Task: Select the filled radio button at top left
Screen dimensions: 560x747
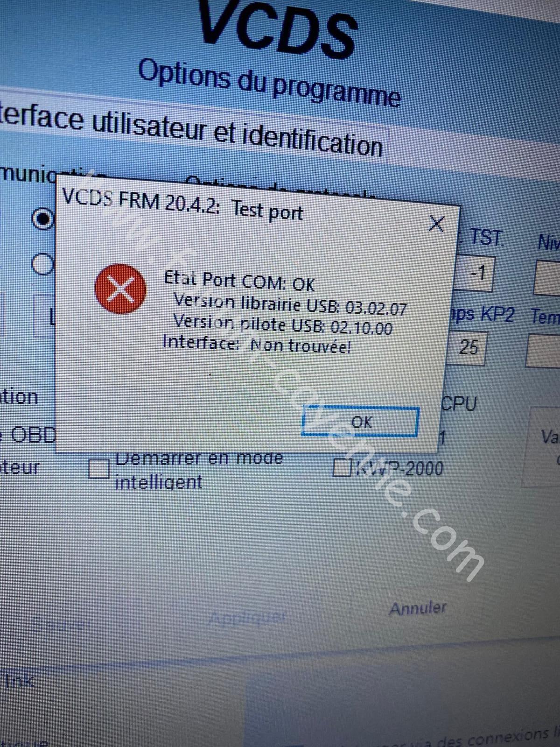Action: (x=43, y=218)
